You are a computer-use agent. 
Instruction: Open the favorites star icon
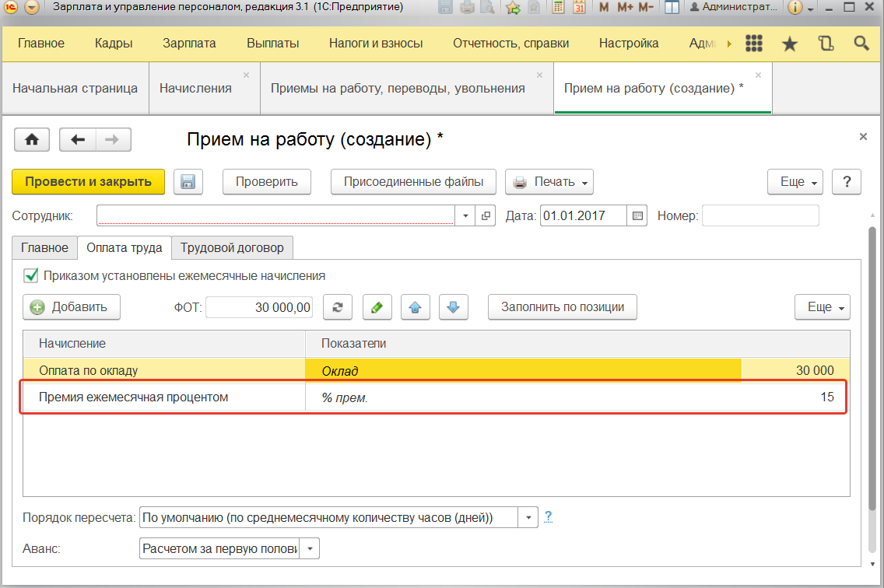click(x=789, y=44)
